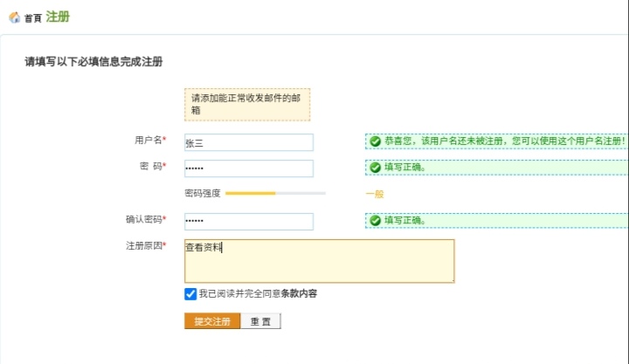Click the 密码强度 strength bar
629x364 pixels.
tap(275, 193)
